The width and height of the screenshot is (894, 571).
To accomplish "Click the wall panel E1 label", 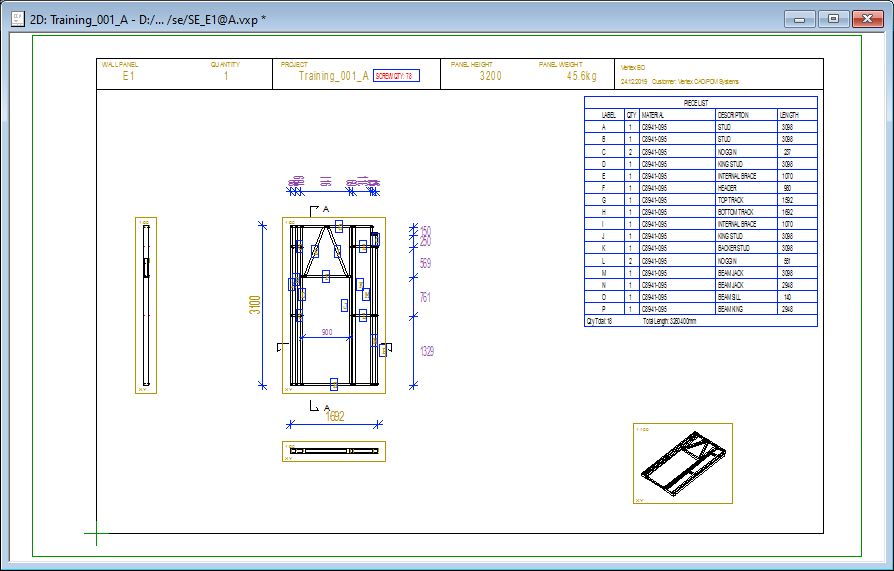I will click(x=128, y=76).
